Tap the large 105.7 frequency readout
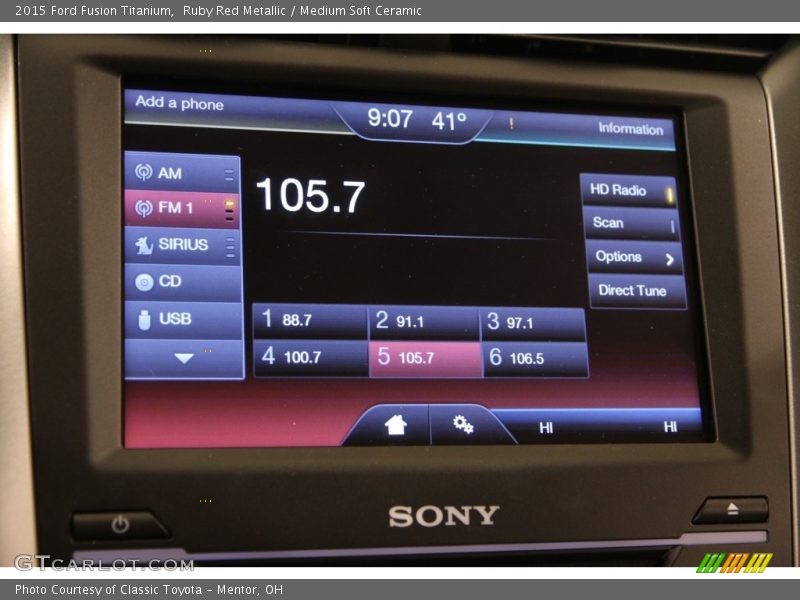 click(x=310, y=195)
